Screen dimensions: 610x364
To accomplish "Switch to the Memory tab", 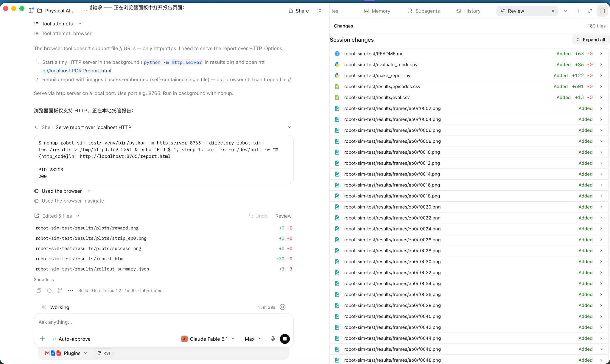I will click(377, 11).
